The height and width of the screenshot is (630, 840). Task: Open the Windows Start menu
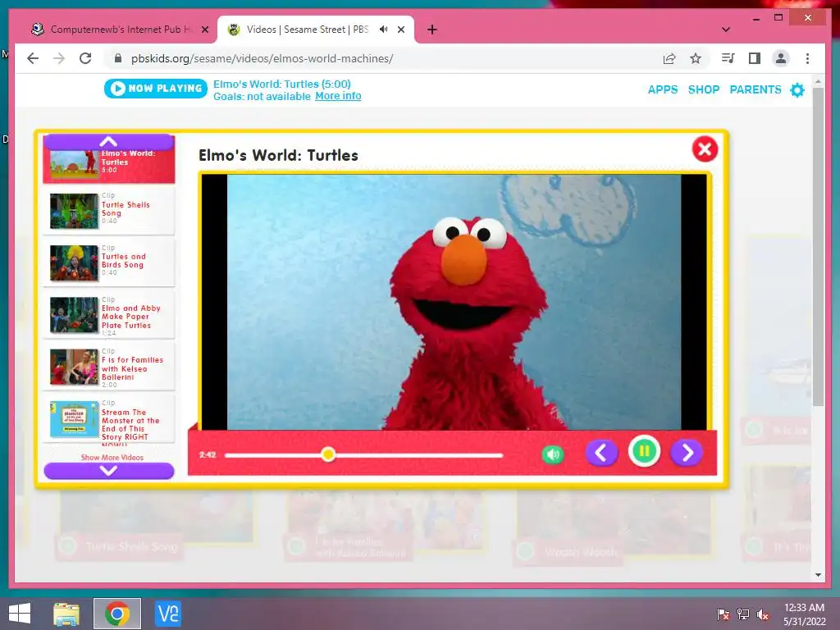[x=20, y=614]
